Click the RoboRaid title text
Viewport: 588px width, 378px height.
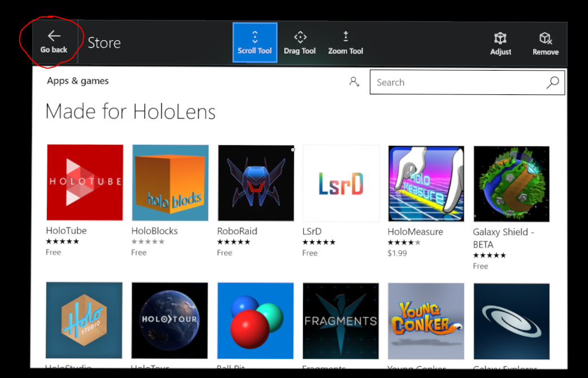click(237, 231)
